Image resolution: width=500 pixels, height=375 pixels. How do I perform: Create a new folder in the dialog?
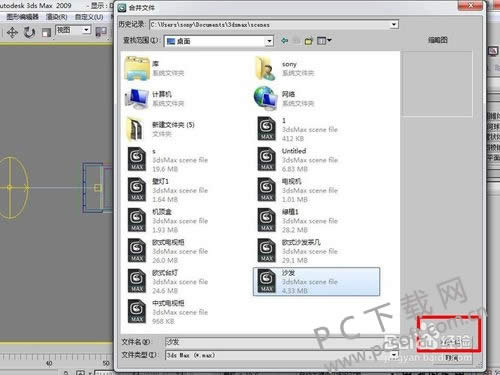pos(309,41)
